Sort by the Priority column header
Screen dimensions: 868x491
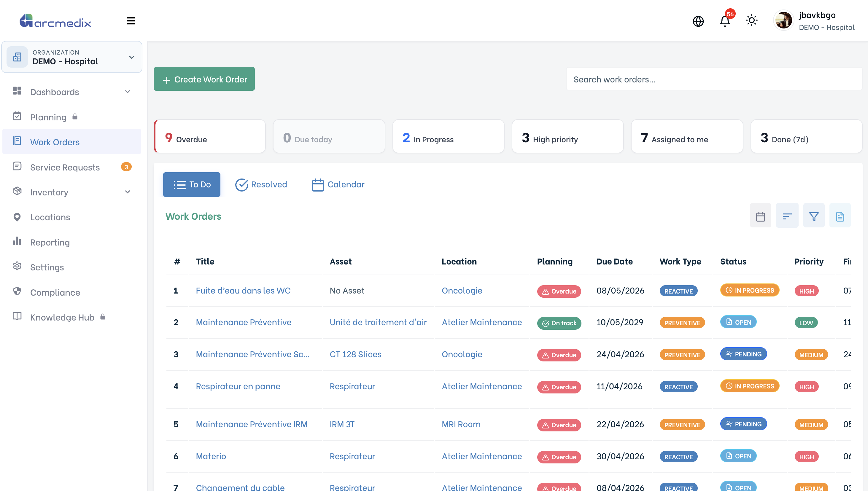[x=809, y=261]
